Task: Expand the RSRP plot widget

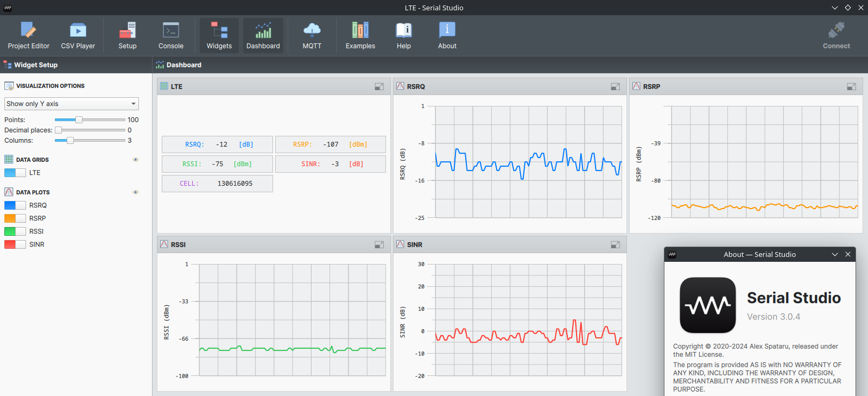Action: click(x=851, y=87)
